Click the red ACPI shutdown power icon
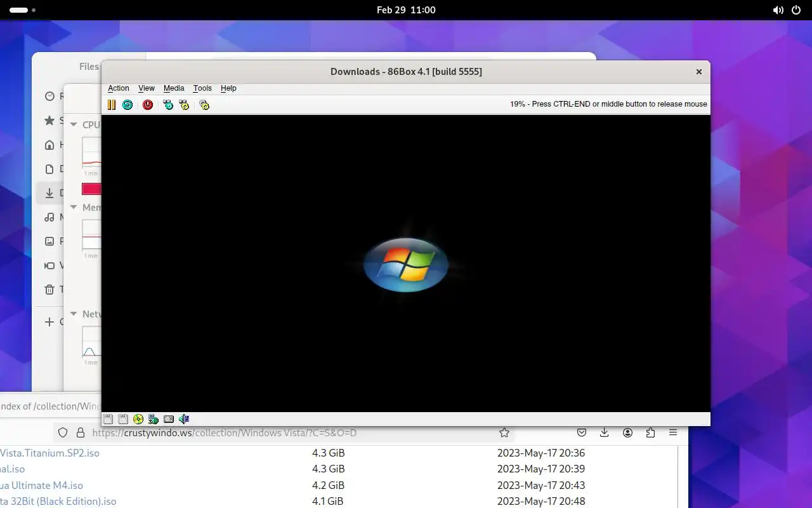The image size is (812, 508). click(148, 105)
